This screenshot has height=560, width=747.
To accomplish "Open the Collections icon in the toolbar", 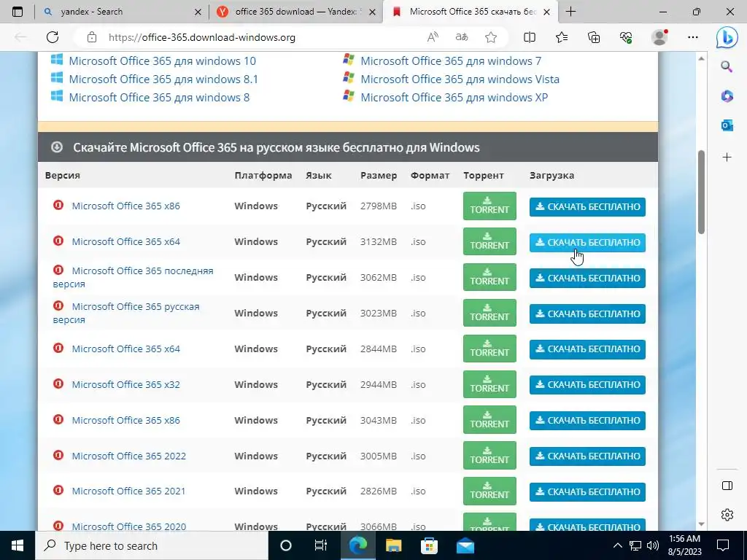I will pos(594,37).
